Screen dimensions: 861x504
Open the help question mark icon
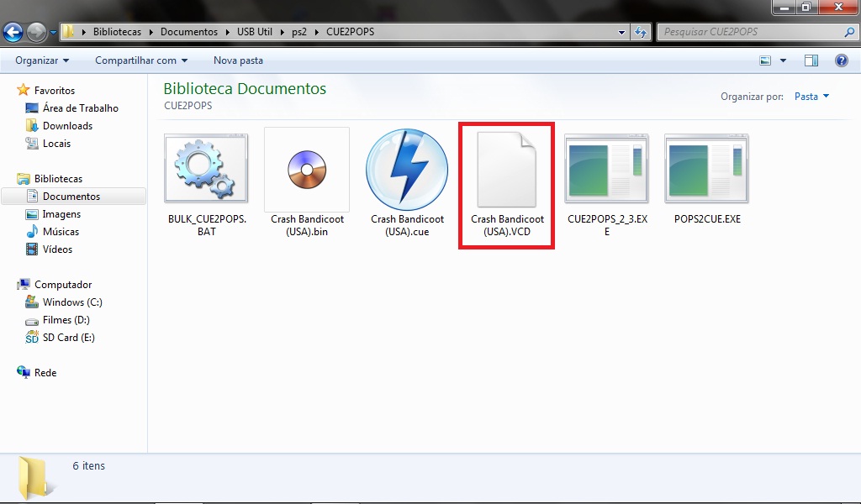tap(841, 60)
